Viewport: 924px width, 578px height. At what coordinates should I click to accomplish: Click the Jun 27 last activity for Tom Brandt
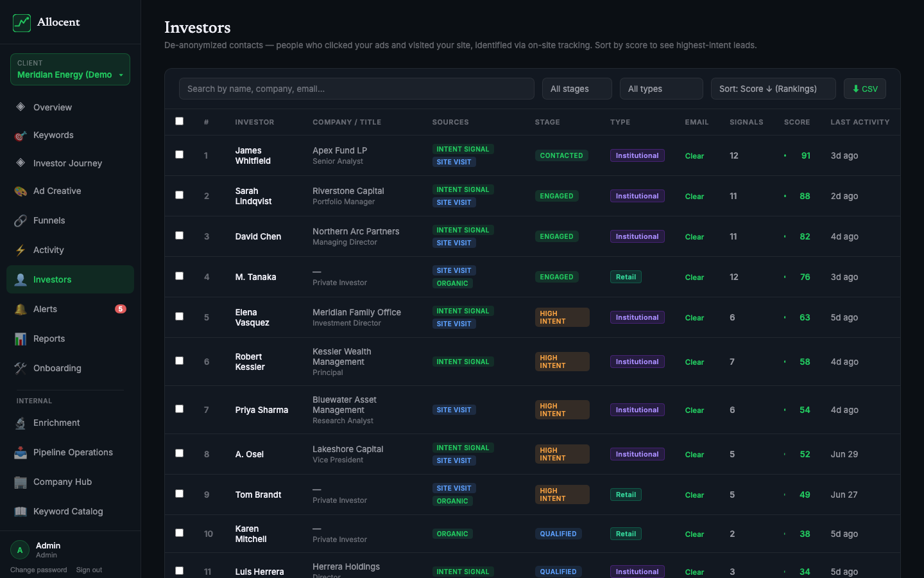[x=844, y=495]
